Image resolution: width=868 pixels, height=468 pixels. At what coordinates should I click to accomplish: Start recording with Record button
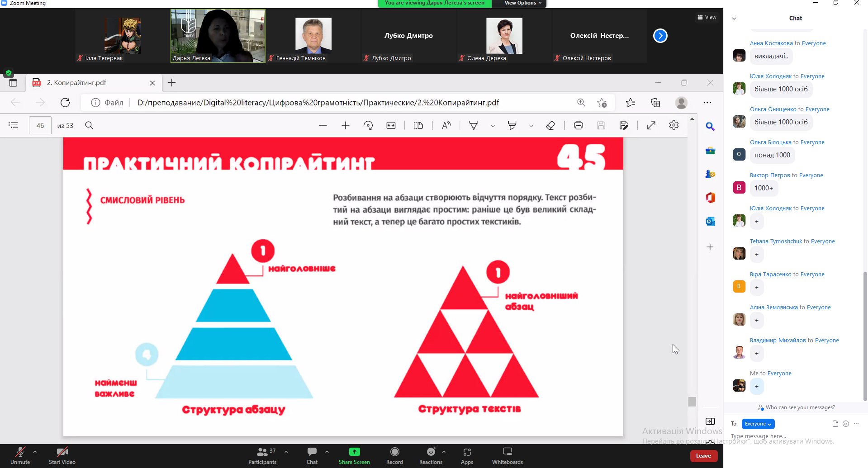[394, 455]
